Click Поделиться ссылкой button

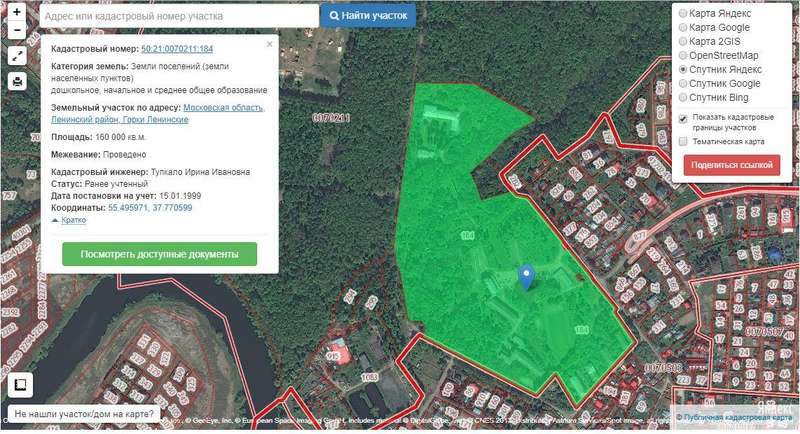click(732, 165)
